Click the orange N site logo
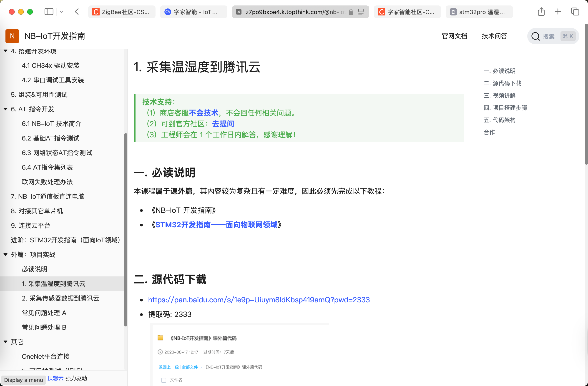 (x=12, y=36)
